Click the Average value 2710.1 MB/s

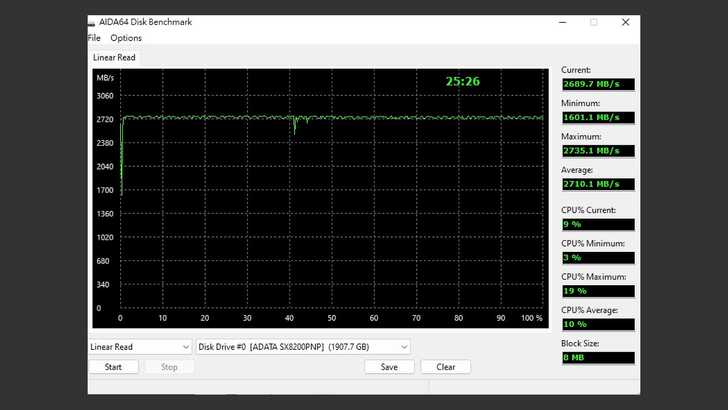click(x=598, y=184)
